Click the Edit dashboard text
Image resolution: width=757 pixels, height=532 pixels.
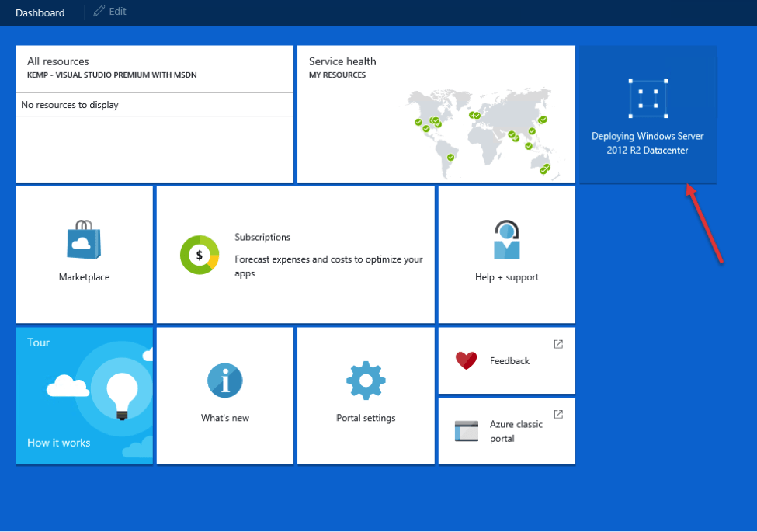117,12
